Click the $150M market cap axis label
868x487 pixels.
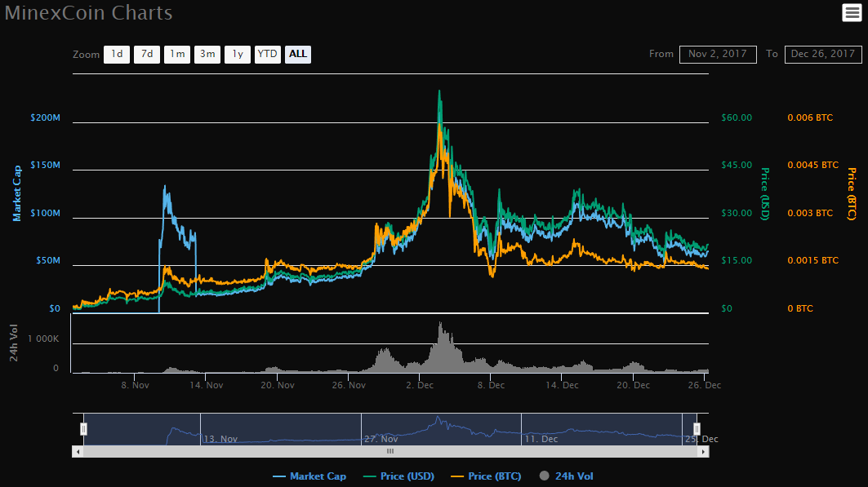46,166
